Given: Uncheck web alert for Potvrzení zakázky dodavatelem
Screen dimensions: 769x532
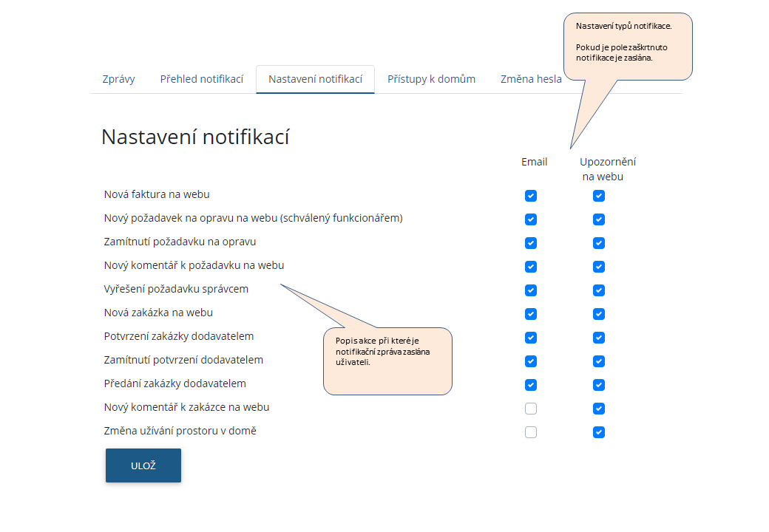Looking at the screenshot, I should [x=599, y=338].
